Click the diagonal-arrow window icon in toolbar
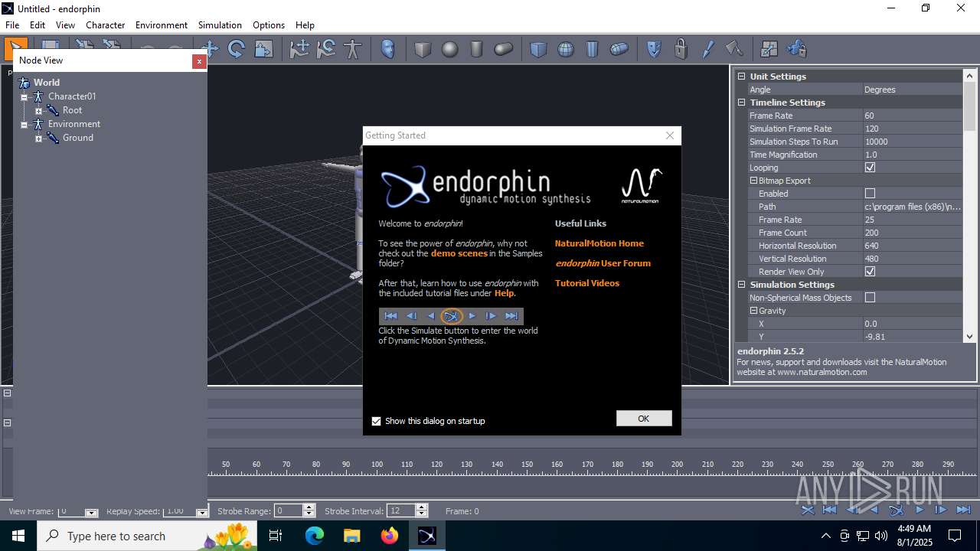Screen dimensions: 980x551 [x=769, y=50]
